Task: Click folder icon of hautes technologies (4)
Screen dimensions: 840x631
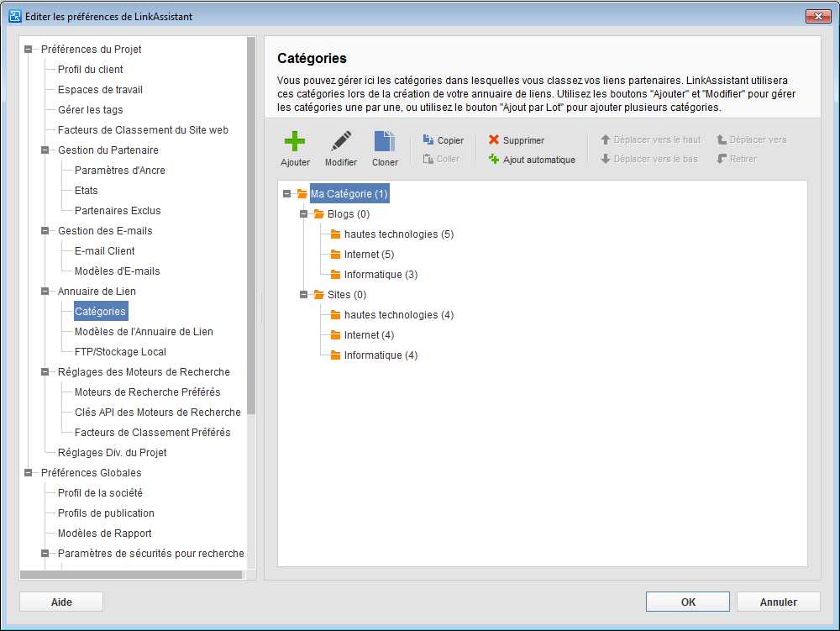Action: [x=336, y=315]
